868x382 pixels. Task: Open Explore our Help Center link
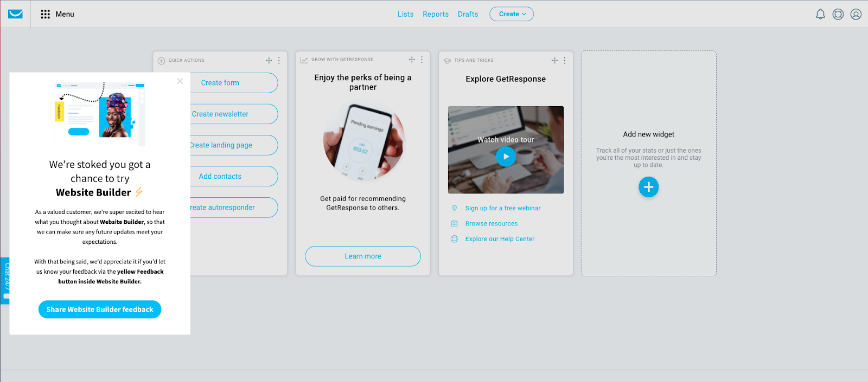[500, 239]
